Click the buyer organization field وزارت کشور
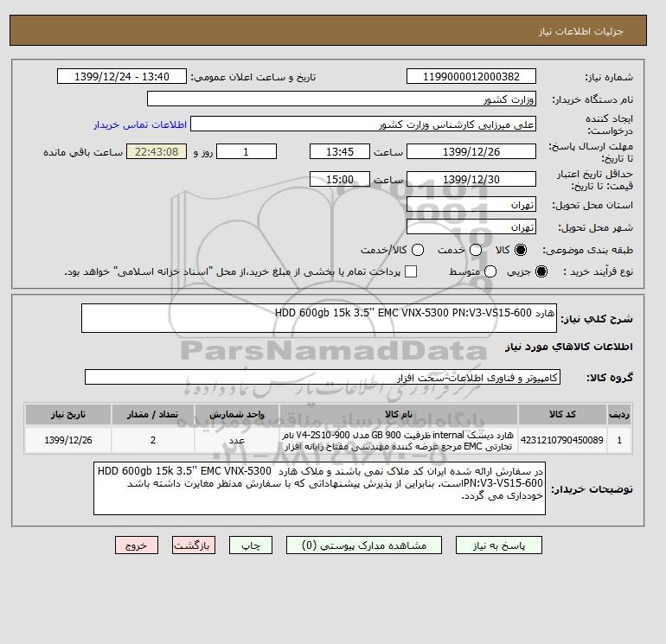 [342, 99]
